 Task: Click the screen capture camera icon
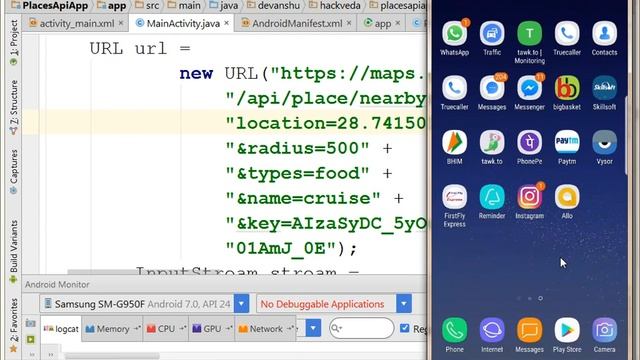click(31, 323)
